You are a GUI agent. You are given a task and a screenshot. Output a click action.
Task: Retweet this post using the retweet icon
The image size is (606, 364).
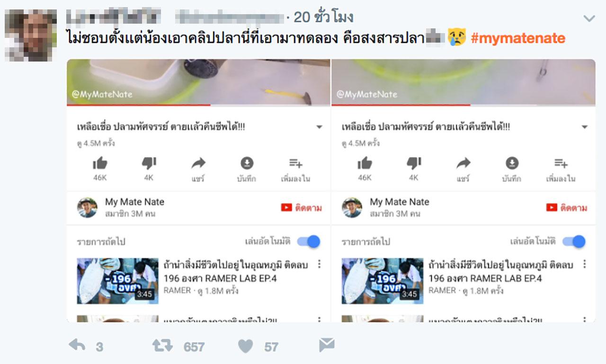[x=162, y=346]
